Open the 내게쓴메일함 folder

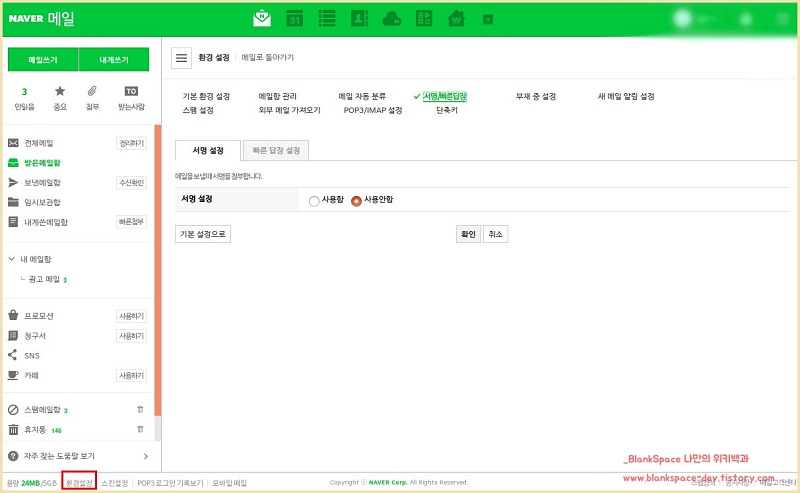pyautogui.click(x=46, y=222)
